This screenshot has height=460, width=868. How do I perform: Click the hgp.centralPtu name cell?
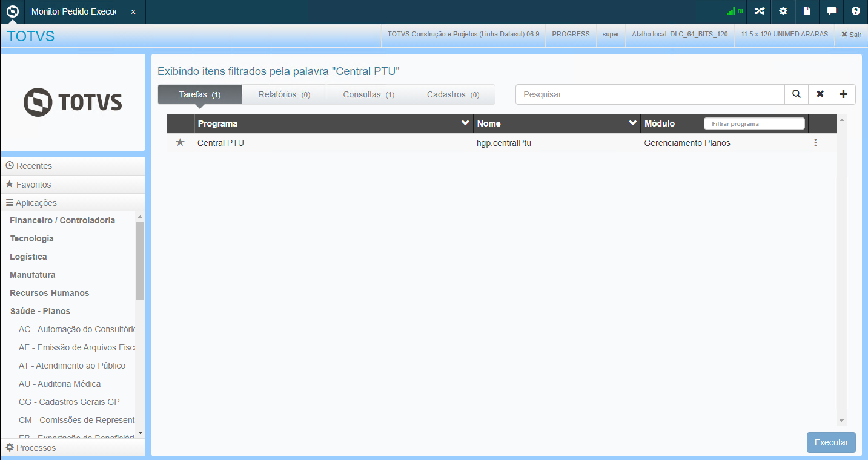tap(504, 143)
